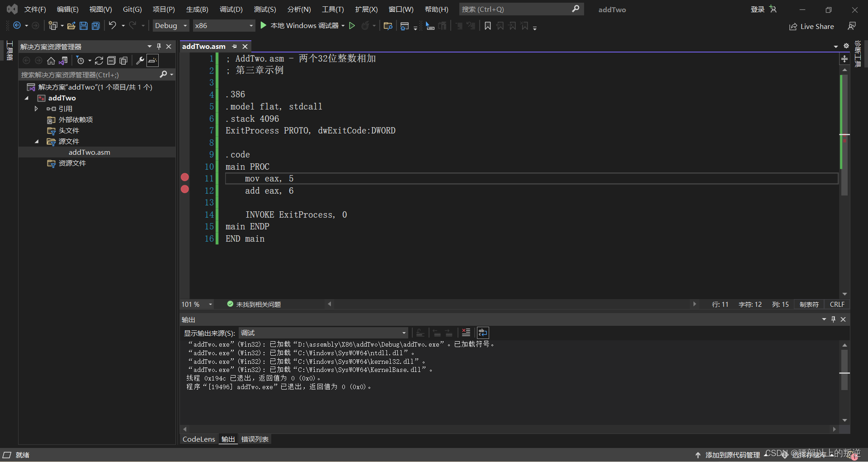Click the 未找到相关问题 status indicator

tap(254, 305)
